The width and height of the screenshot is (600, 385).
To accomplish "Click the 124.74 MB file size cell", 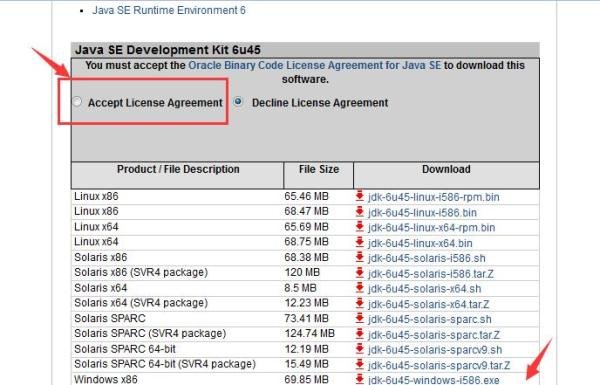I will (310, 333).
